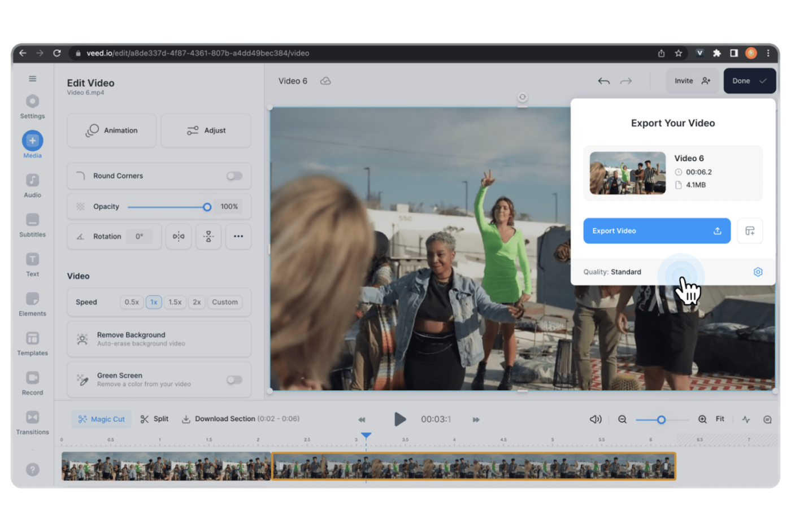Image resolution: width=791 pixels, height=532 pixels.
Task: Click Remove Background option
Action: (x=159, y=339)
